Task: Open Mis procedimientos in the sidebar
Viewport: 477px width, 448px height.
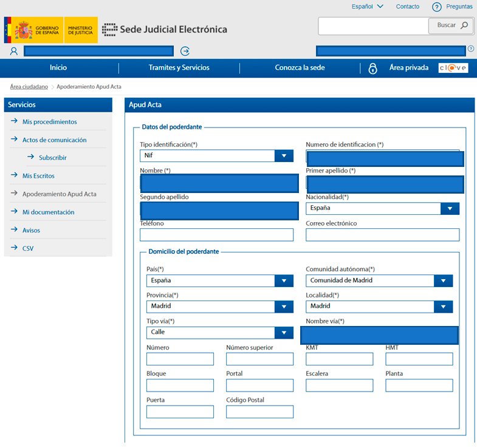Action: pos(49,122)
